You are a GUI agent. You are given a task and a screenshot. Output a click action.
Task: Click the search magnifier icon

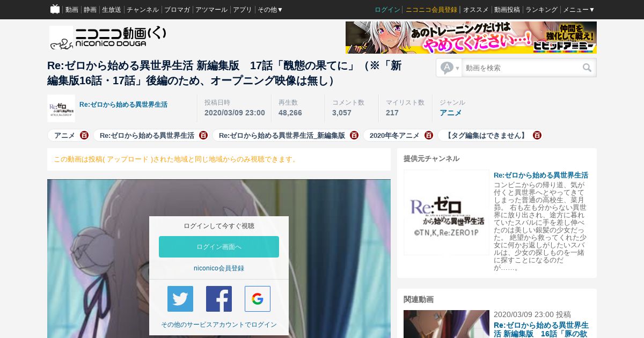(x=587, y=68)
